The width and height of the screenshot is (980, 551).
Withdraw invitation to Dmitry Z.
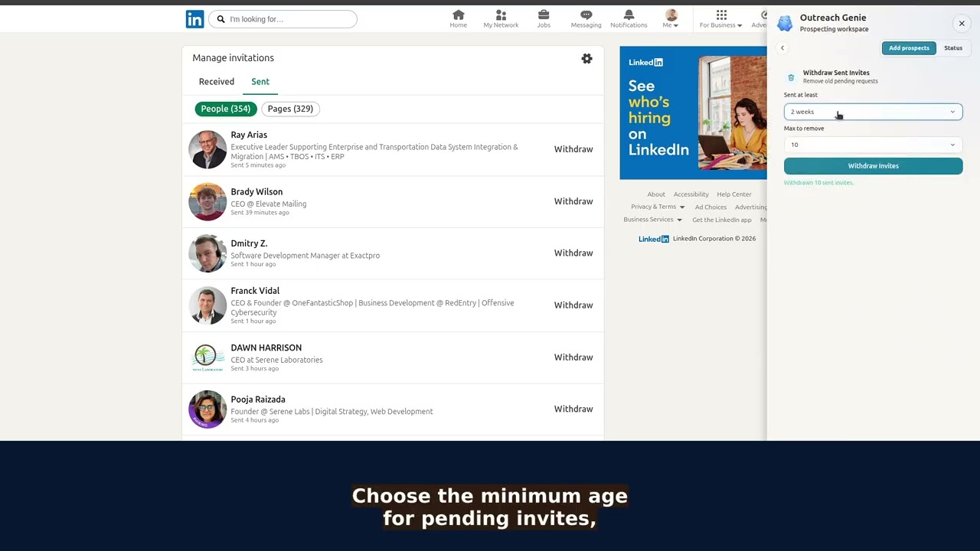click(573, 253)
